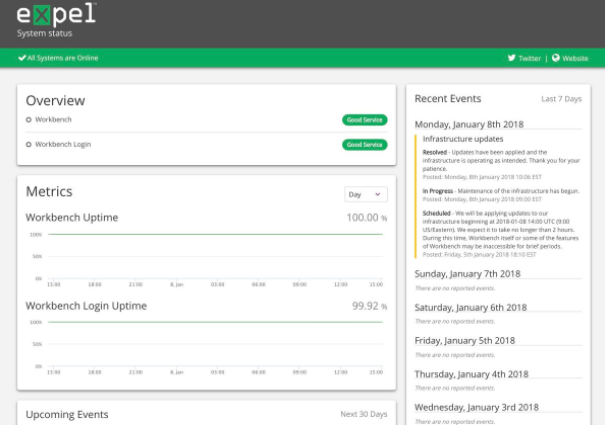Click the circle icon next to Workbench Login
Image resolution: width=605 pixels, height=425 pixels.
click(x=29, y=144)
